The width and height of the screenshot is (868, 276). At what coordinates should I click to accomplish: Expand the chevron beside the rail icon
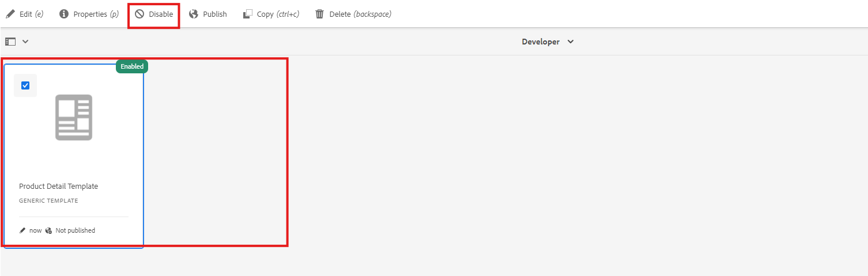coord(25,42)
